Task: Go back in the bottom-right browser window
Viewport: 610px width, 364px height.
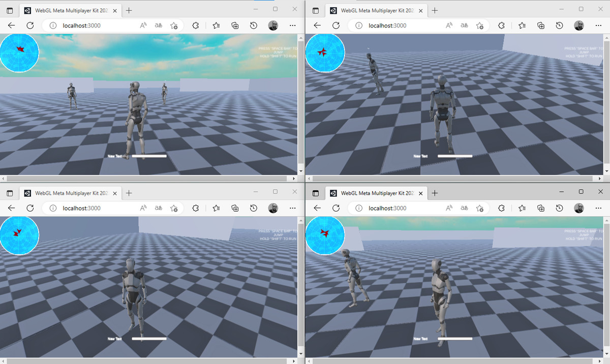Action: pos(318,208)
